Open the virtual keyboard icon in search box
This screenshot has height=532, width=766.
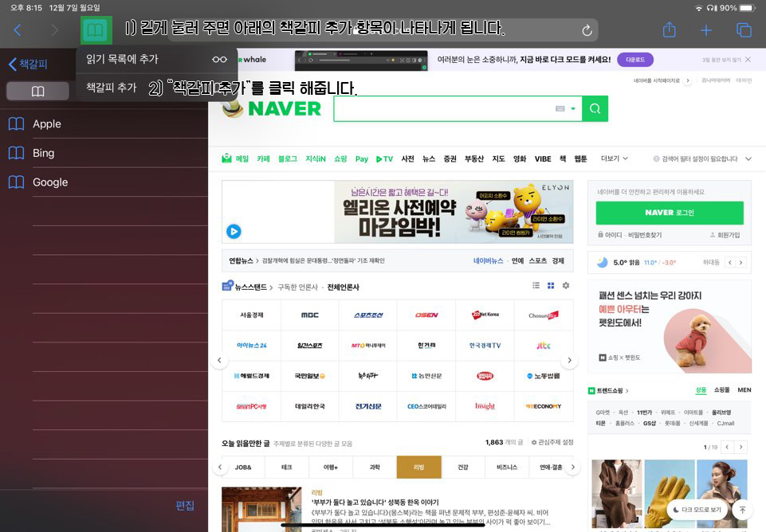coord(560,109)
